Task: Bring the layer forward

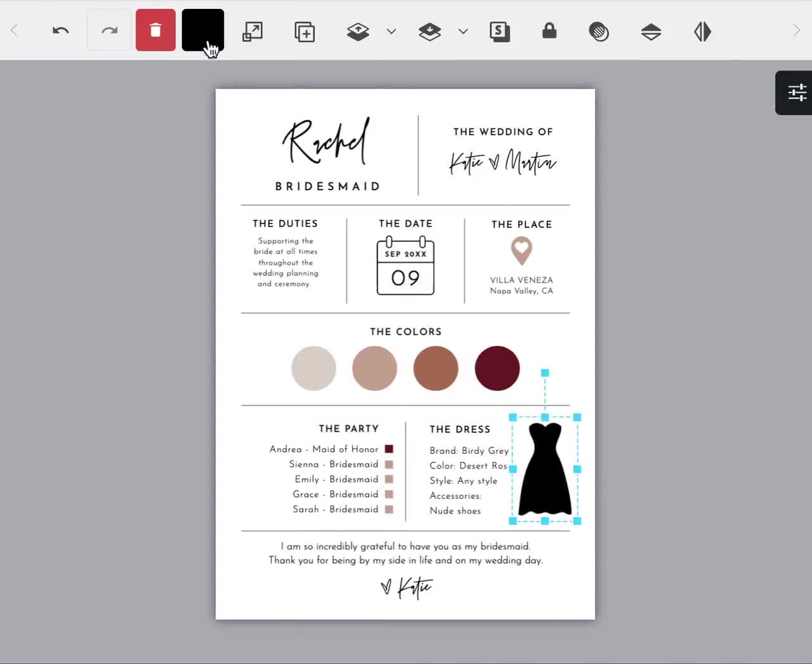Action: [x=358, y=32]
